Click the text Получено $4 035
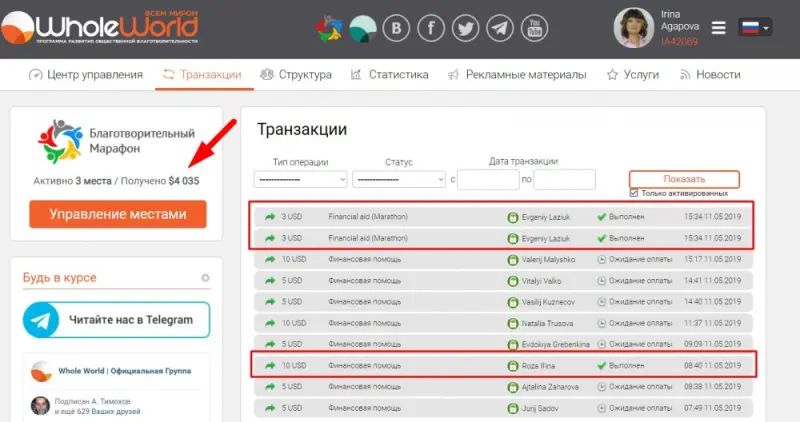Image resolution: width=800 pixels, height=422 pixels. pyautogui.click(x=160, y=181)
